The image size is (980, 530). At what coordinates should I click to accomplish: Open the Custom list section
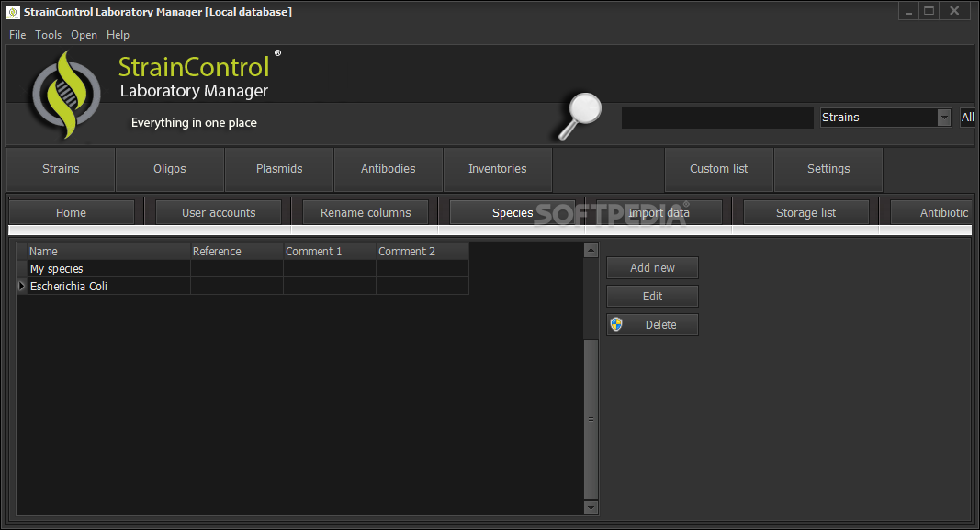click(719, 169)
